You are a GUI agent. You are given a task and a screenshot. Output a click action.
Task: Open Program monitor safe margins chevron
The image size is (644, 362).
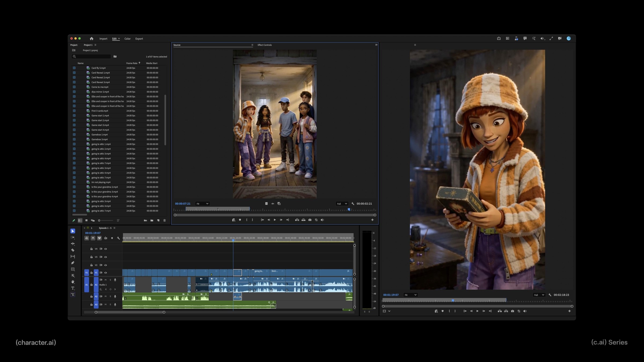[389, 311]
